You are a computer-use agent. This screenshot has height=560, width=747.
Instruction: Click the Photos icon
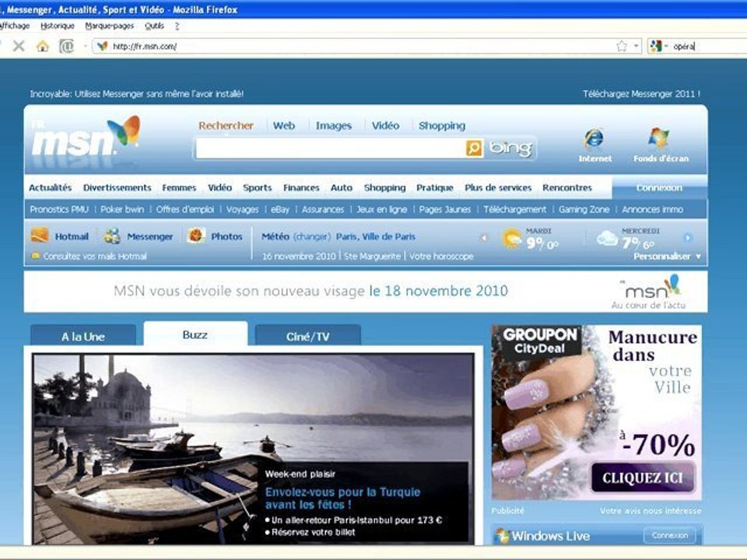[195, 236]
